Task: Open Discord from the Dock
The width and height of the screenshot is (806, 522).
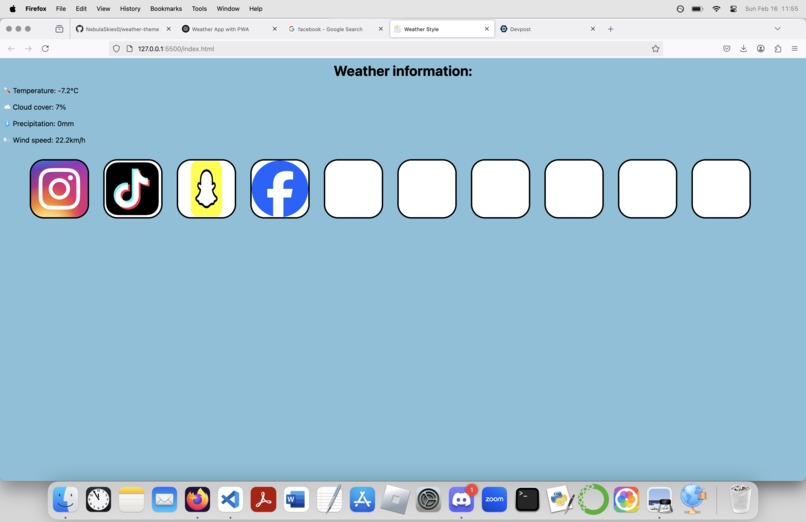Action: pyautogui.click(x=461, y=499)
